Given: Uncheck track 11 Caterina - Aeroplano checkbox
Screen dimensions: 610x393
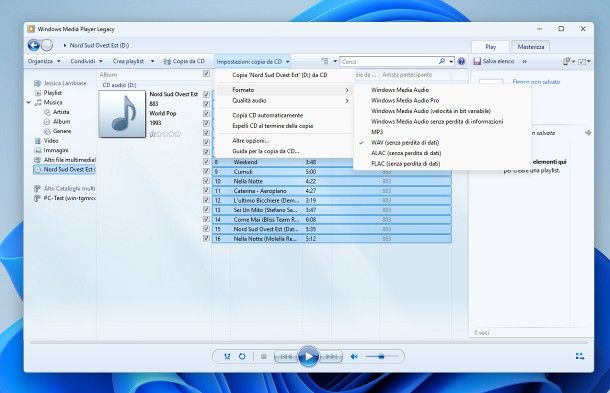Looking at the screenshot, I should [206, 191].
